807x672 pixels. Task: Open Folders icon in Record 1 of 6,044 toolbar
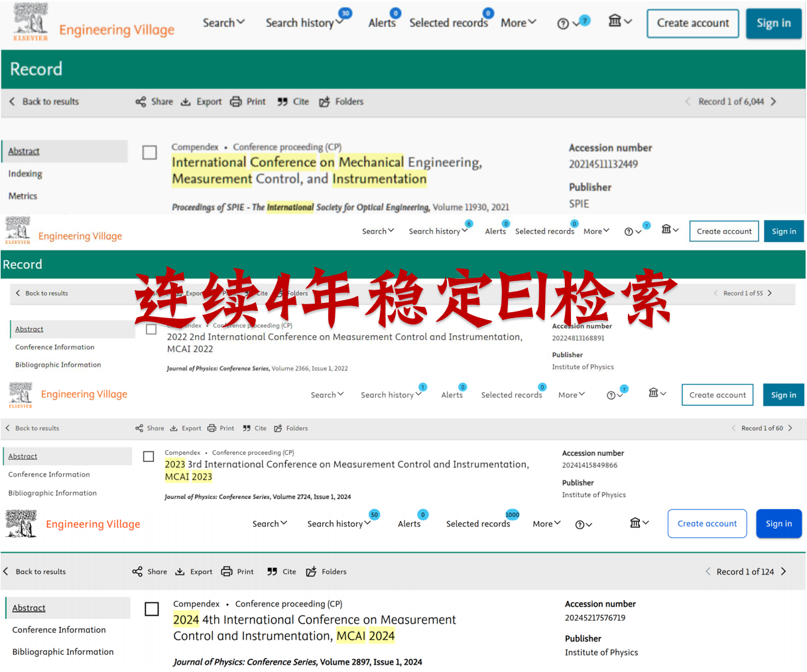(x=324, y=101)
